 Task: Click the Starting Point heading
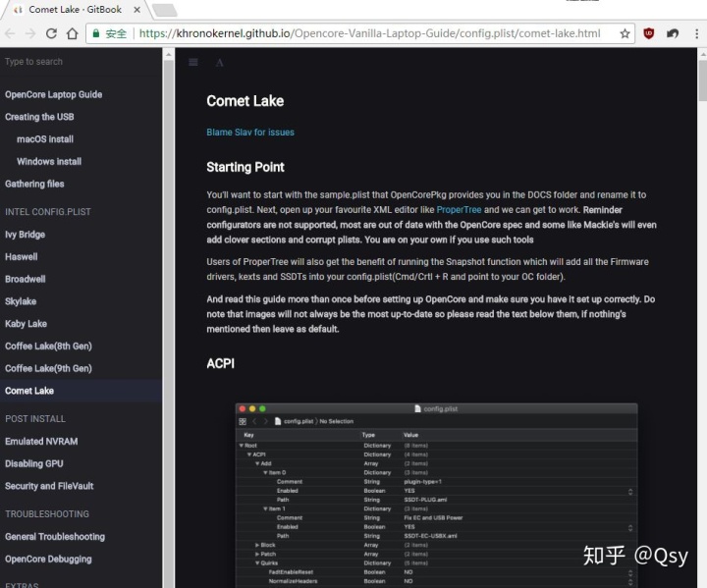pos(245,167)
